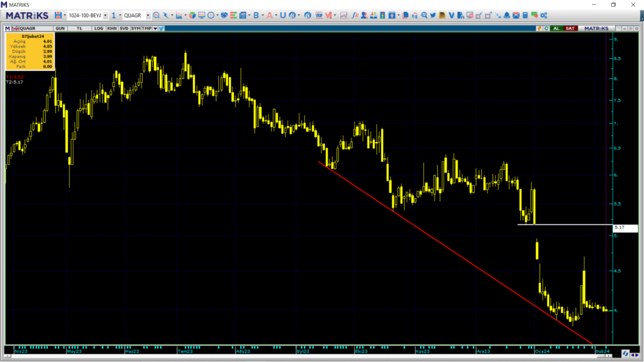The width and height of the screenshot is (644, 362).
Task: Open the fx formula icon in toolbar
Action: pyautogui.click(x=355, y=14)
